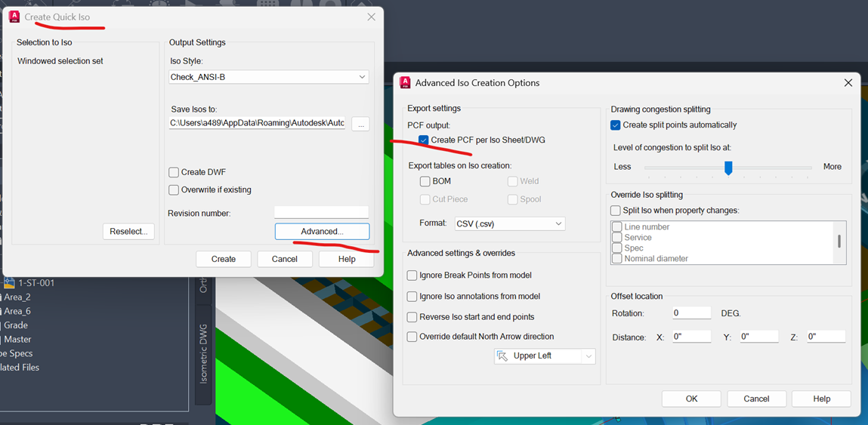The width and height of the screenshot is (868, 425).
Task: Open Help in Create Quick Iso dialog
Action: (x=346, y=259)
